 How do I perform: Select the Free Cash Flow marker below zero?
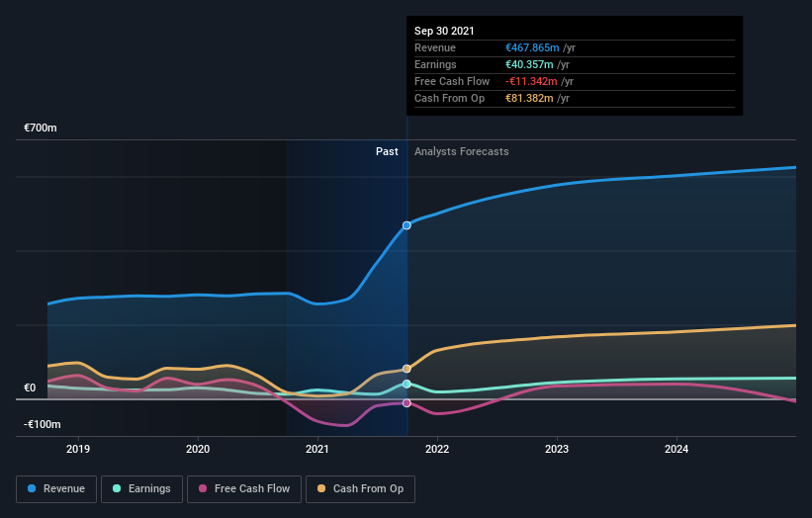click(x=406, y=403)
